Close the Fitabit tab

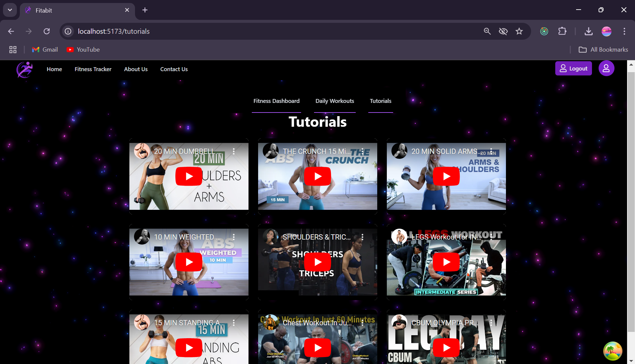pos(127,10)
